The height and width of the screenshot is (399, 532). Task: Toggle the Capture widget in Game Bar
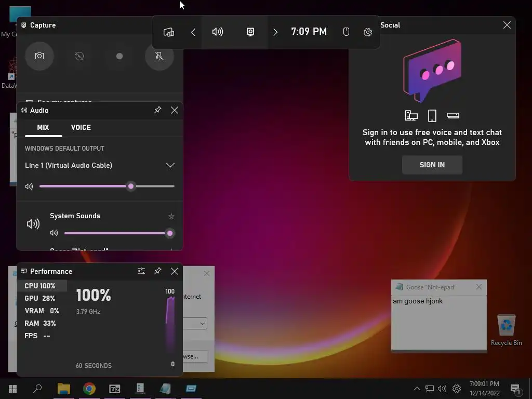tap(250, 32)
